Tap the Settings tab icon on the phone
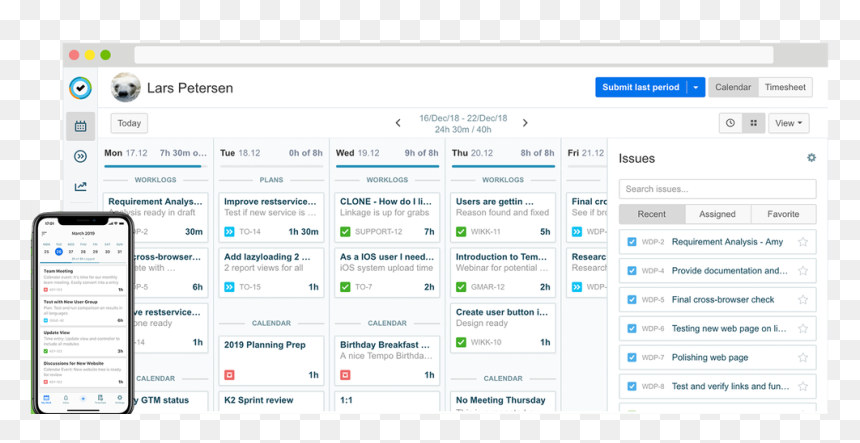 pos(119,399)
